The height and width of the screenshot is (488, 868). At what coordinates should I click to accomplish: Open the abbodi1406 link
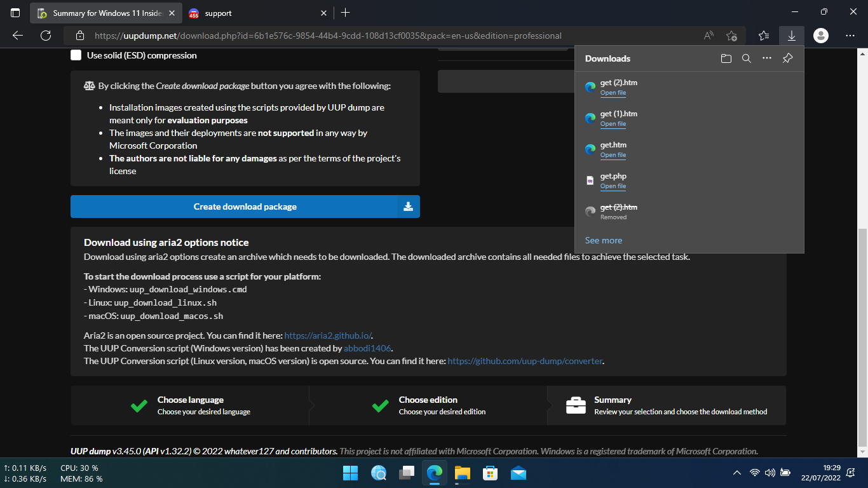click(x=368, y=348)
